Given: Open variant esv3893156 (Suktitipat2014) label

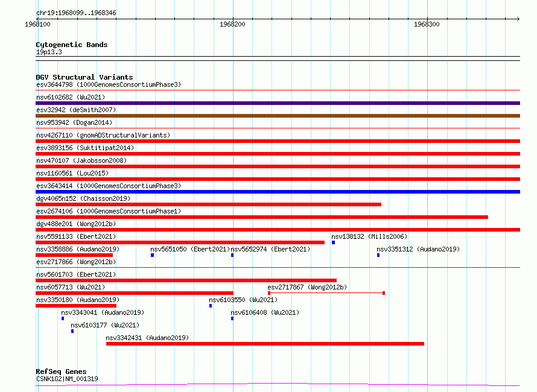Looking at the screenshot, I should 85,148.
